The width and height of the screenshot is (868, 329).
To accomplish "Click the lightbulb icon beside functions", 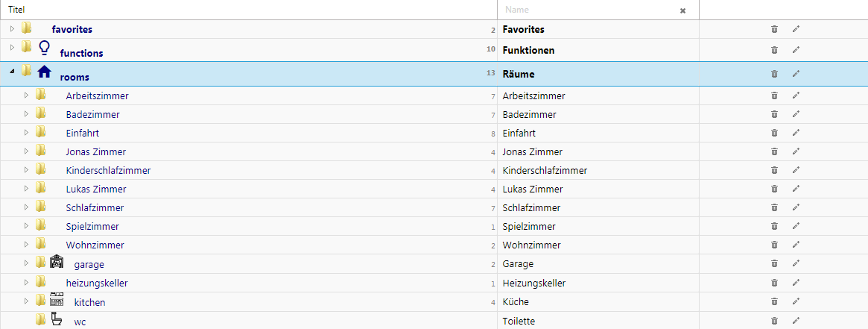I will click(x=44, y=48).
